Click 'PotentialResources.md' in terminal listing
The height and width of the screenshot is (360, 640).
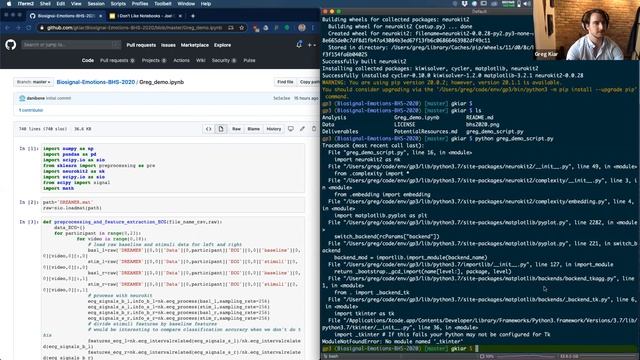pyautogui.click(x=425, y=131)
